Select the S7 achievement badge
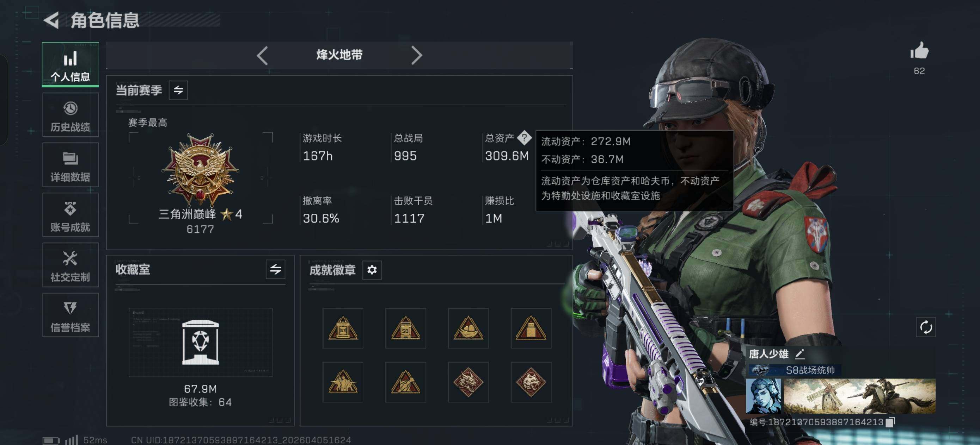 343,328
